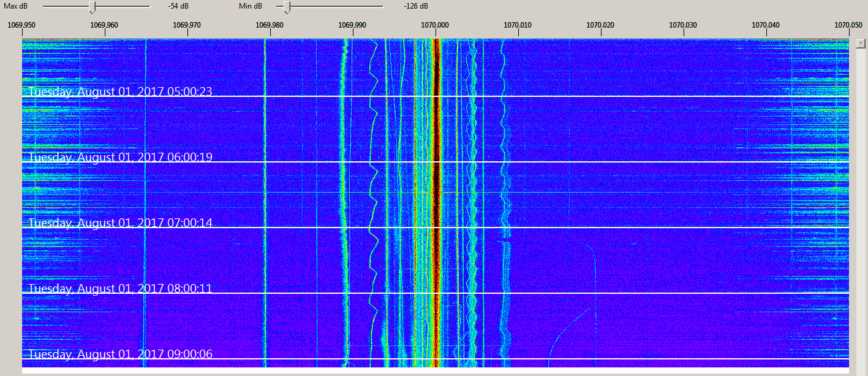The image size is (868, 376).
Task: Click the Min dB slider handle
Action: point(287,7)
